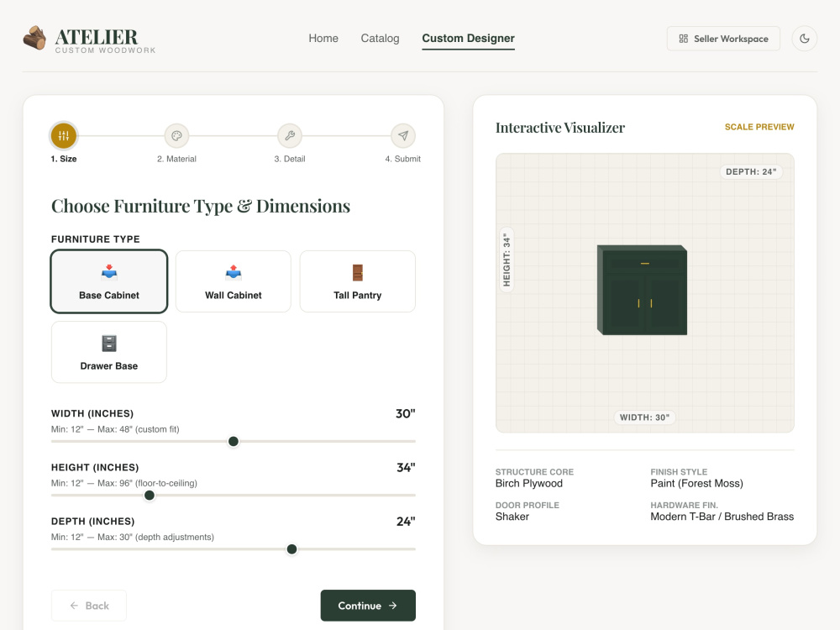Pick Tall Pantry furniture type

(357, 281)
